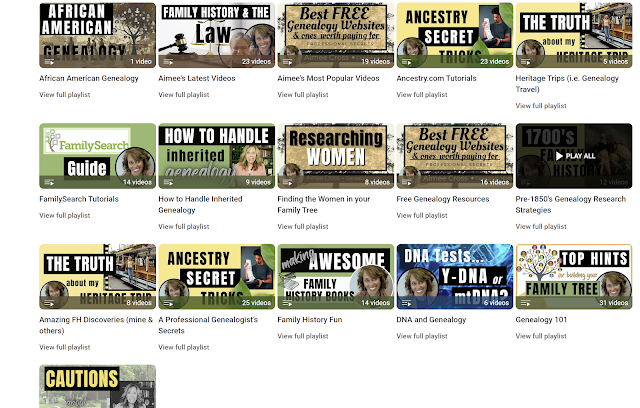Click playlist icon on Researching Women thumbnail
The width and height of the screenshot is (640, 408).
(x=287, y=182)
